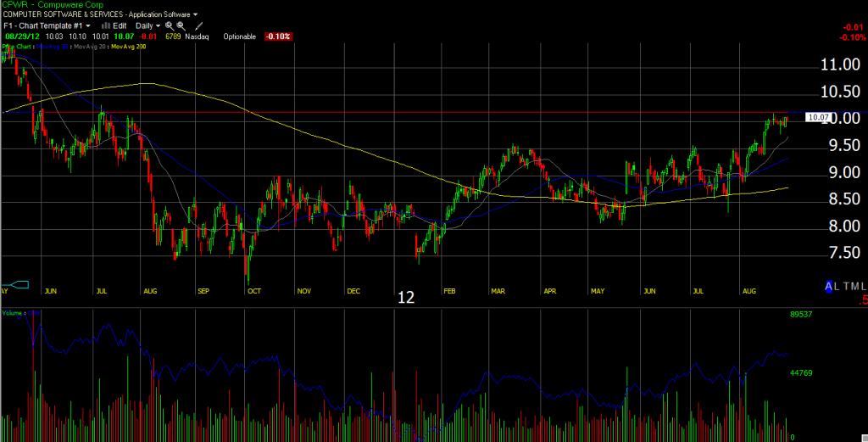Click the highlighted A scale letter
The width and height of the screenshot is (868, 442).
click(x=829, y=287)
